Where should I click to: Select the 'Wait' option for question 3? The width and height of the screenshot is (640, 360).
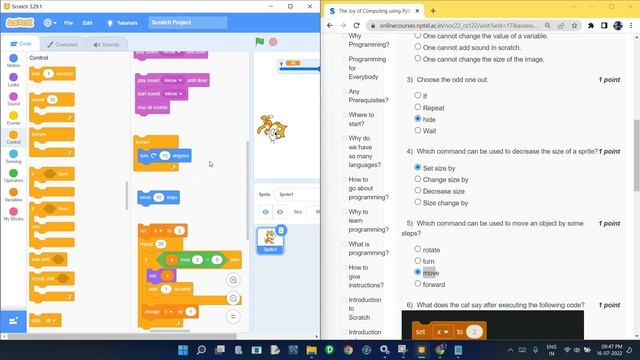coord(418,130)
